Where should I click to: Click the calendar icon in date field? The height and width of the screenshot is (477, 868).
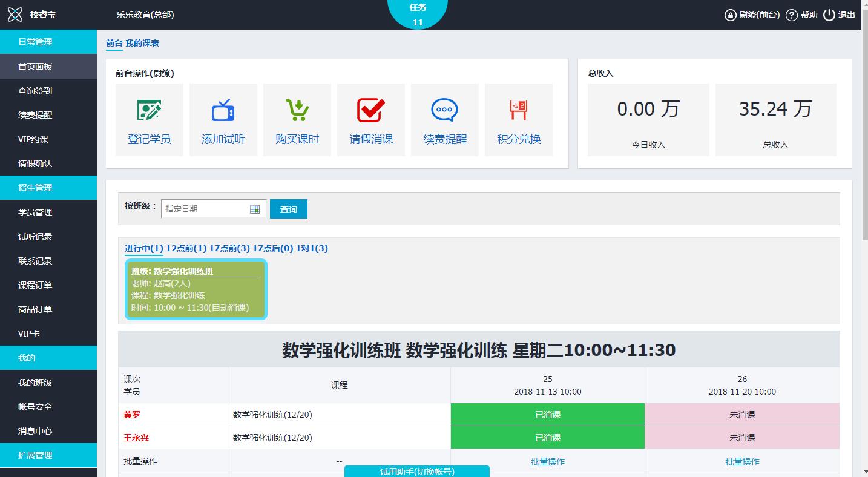(255, 209)
